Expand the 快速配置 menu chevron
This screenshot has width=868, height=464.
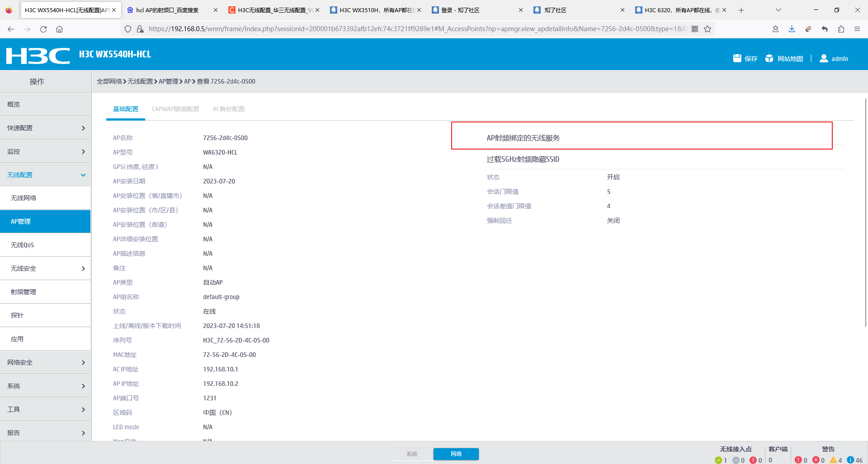(83, 128)
